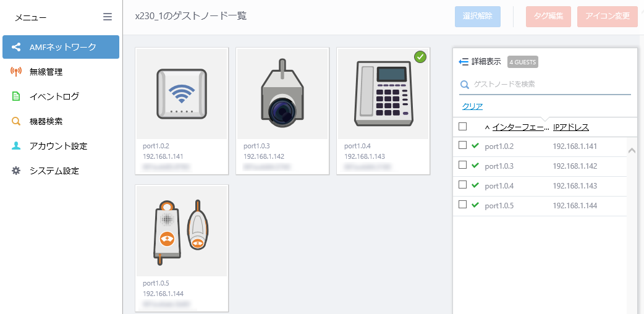Check the box for port1.0.5 row
Viewport: 644px width, 314px height.
coord(462,204)
